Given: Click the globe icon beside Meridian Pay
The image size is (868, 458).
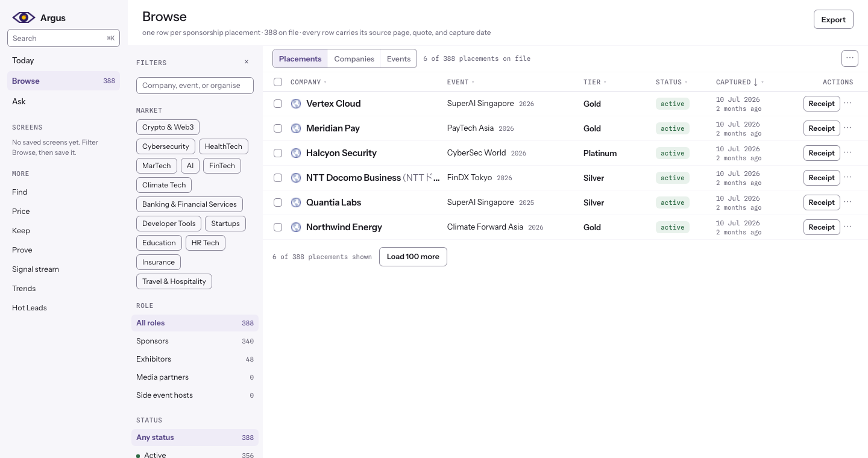Looking at the screenshot, I should pos(296,128).
